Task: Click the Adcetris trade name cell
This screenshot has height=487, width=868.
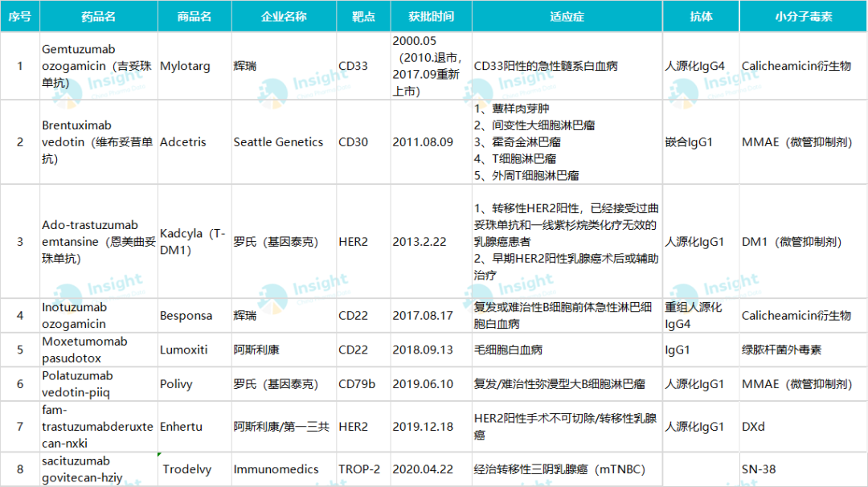Action: [194, 142]
